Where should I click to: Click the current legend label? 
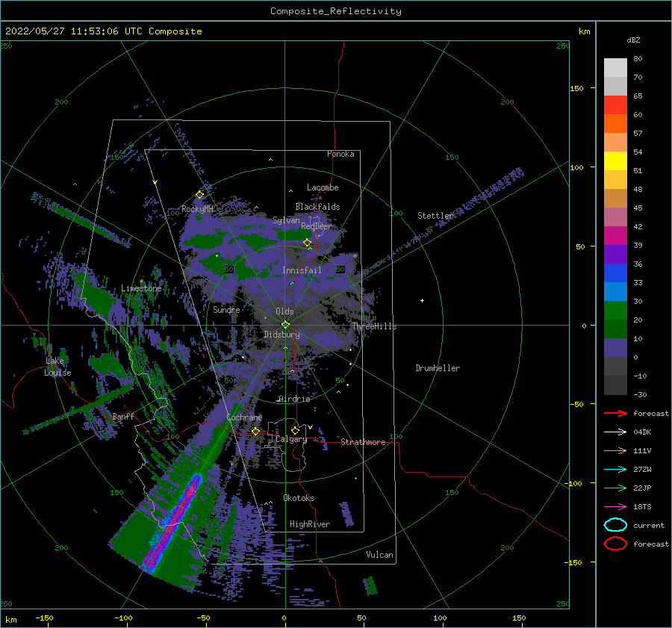[x=649, y=525]
